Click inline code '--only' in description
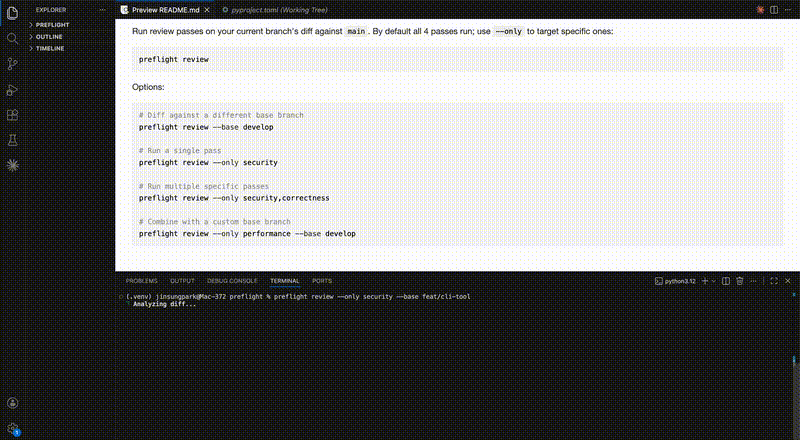This screenshot has width=800, height=440. pos(509,32)
